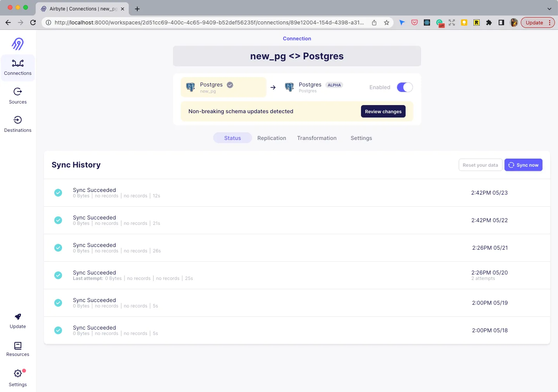Click the '2 attempts' label on 05/20 sync
Viewport: 558px width, 392px height.
pos(483,278)
